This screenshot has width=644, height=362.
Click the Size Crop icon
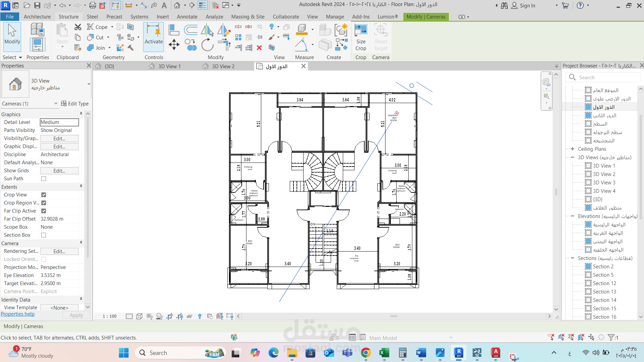coord(361,37)
